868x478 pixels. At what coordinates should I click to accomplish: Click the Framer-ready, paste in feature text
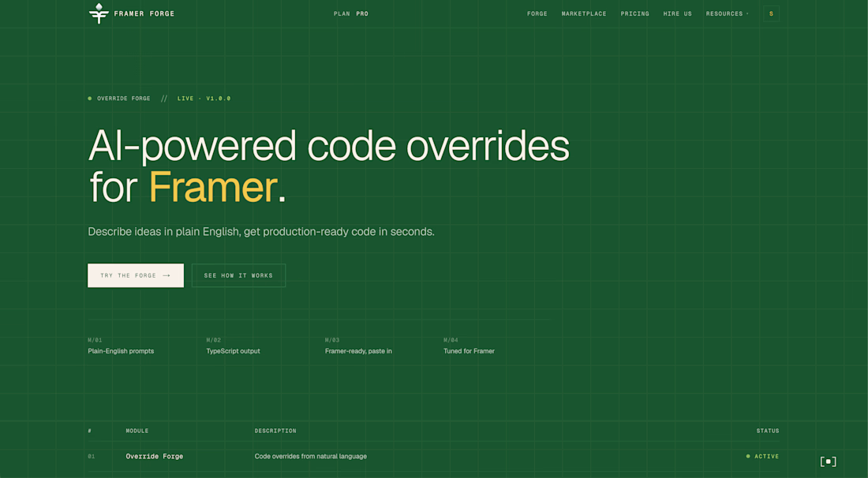[358, 351]
